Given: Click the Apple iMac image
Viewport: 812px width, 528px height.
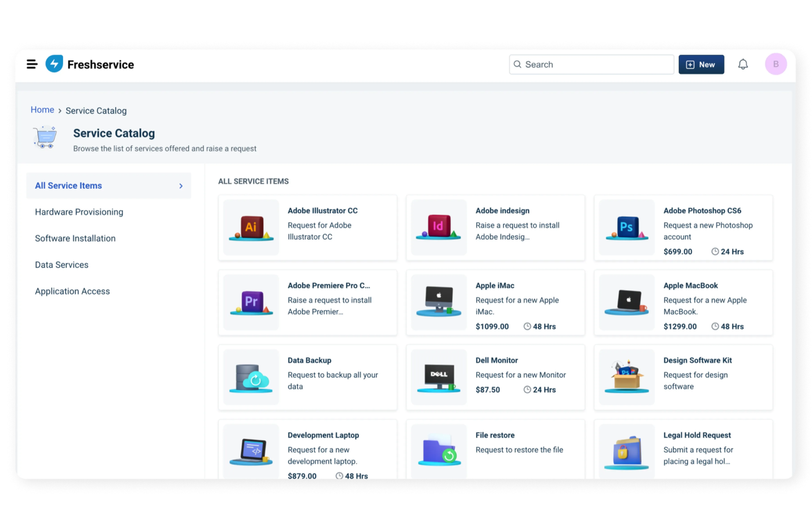Looking at the screenshot, I should point(439,301).
